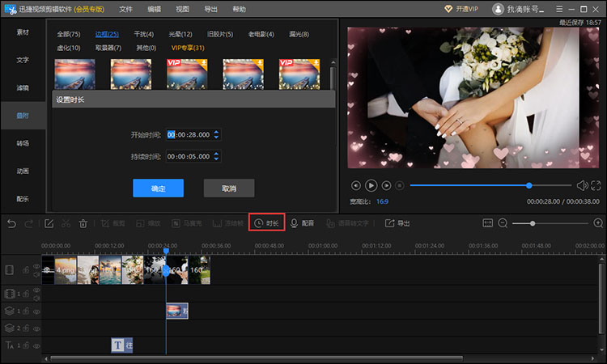
Task: Select the 缩放 zoom tool
Action: click(148, 223)
